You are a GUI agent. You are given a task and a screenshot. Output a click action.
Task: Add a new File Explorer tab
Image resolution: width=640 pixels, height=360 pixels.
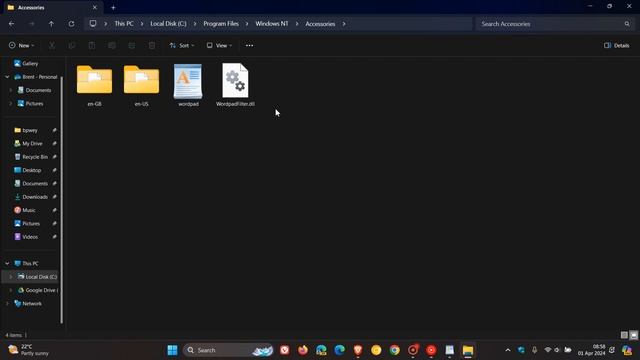(113, 7)
